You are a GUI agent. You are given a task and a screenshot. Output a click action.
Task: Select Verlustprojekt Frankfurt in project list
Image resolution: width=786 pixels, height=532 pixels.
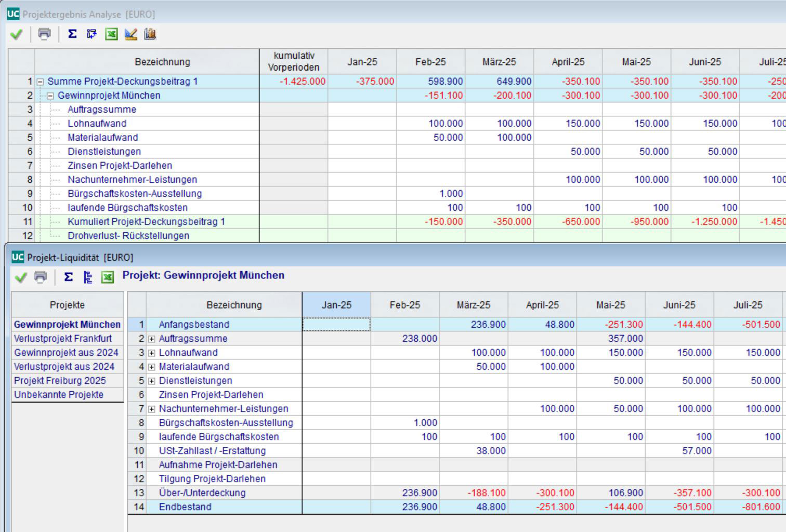[63, 338]
